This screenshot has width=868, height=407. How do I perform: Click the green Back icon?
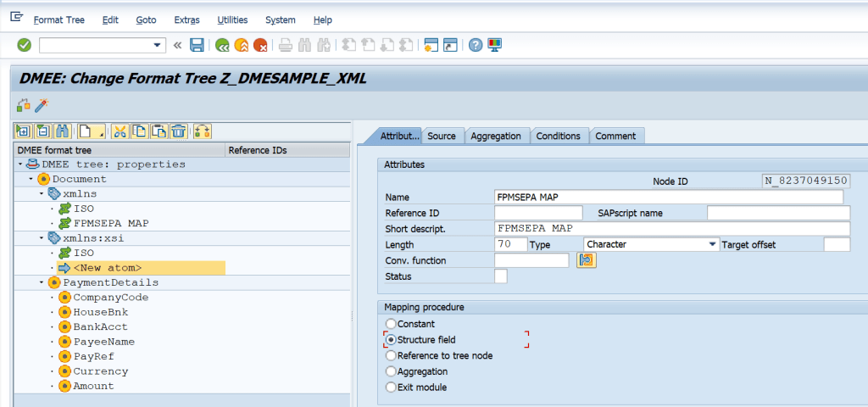[222, 46]
